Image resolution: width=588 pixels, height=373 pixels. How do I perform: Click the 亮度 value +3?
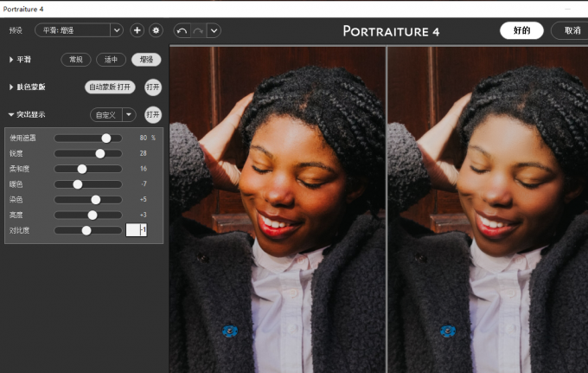click(144, 215)
